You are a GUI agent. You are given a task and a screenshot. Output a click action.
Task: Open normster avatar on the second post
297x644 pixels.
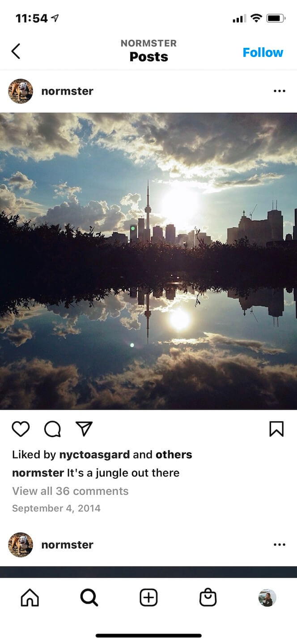pyautogui.click(x=21, y=545)
